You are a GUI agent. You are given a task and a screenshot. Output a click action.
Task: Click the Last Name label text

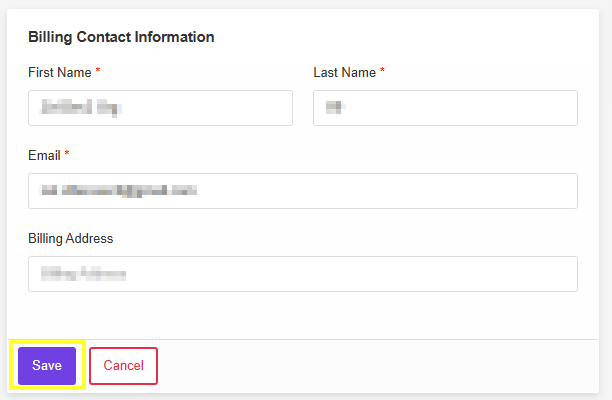pyautogui.click(x=345, y=72)
